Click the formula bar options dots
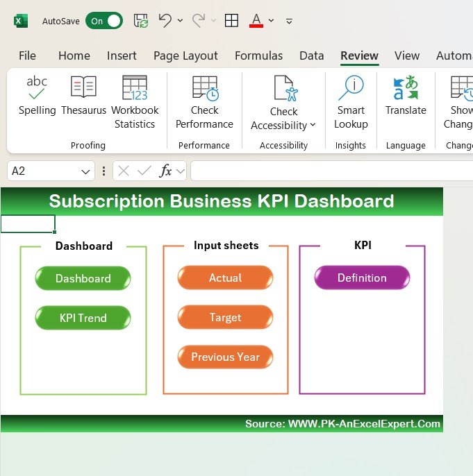Screen dimensions: 473x476 pyautogui.click(x=104, y=171)
